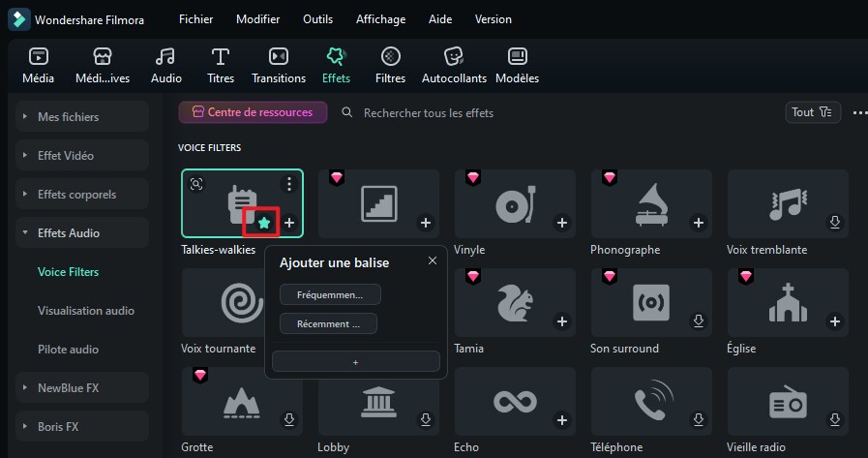The height and width of the screenshot is (458, 868).
Task: Open the Autocollants stickers tab
Action: 454,65
